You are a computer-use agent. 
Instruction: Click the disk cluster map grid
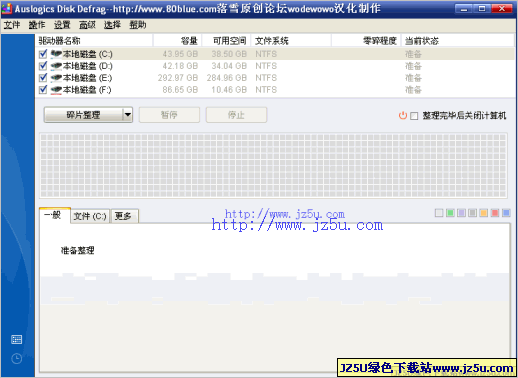tap(273, 165)
